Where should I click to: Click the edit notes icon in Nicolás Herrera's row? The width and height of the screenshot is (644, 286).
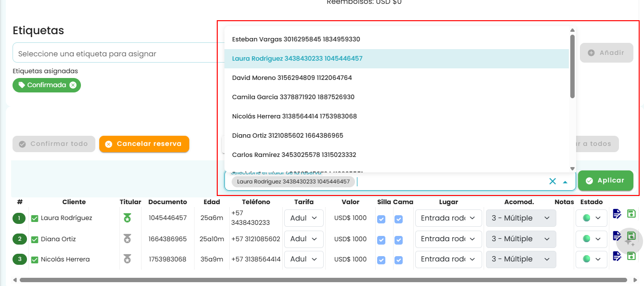pos(617,256)
